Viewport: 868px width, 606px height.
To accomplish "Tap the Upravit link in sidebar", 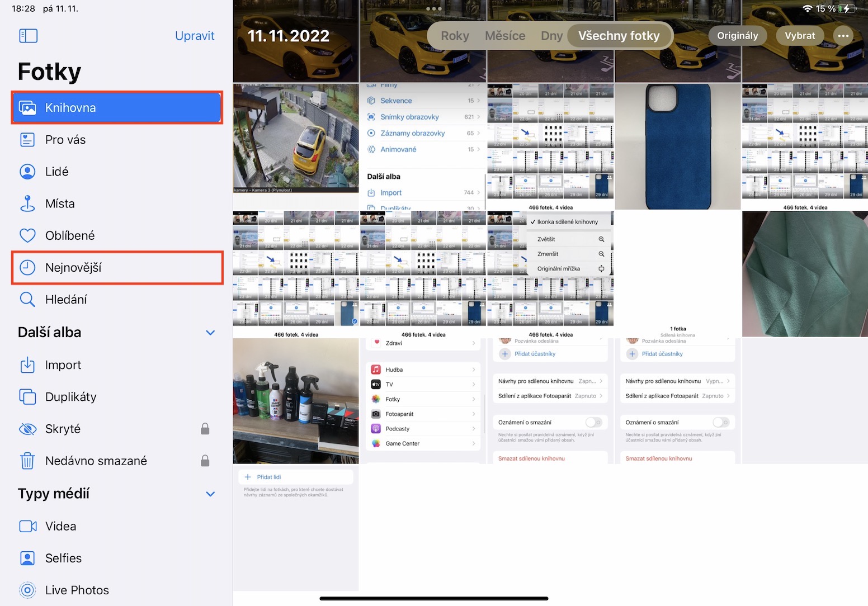I will coord(195,36).
